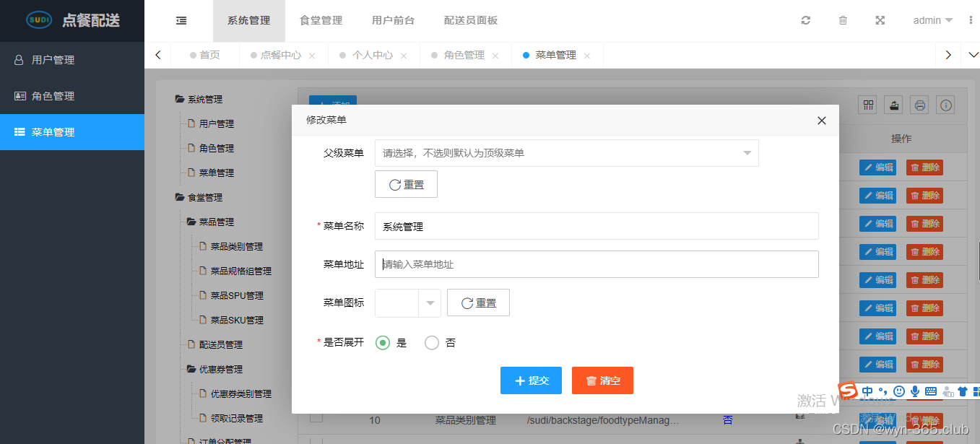Open 菜单管理 in the left sidebar

point(72,132)
